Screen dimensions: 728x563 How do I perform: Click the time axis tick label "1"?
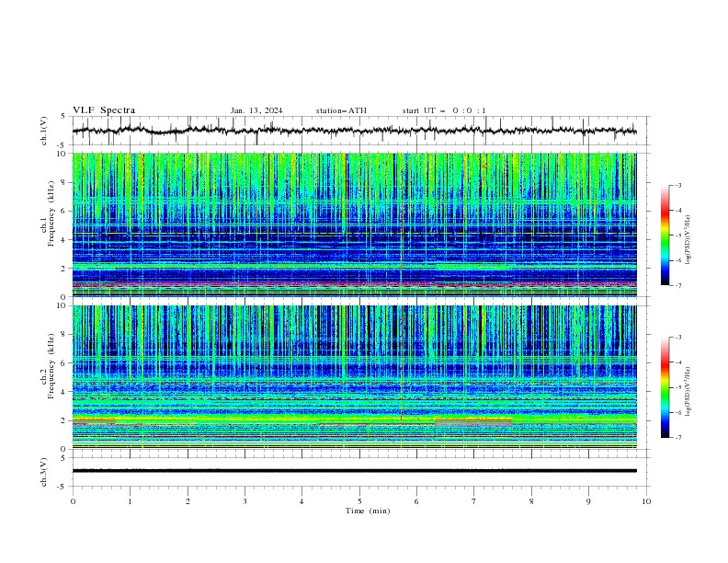coord(130,501)
